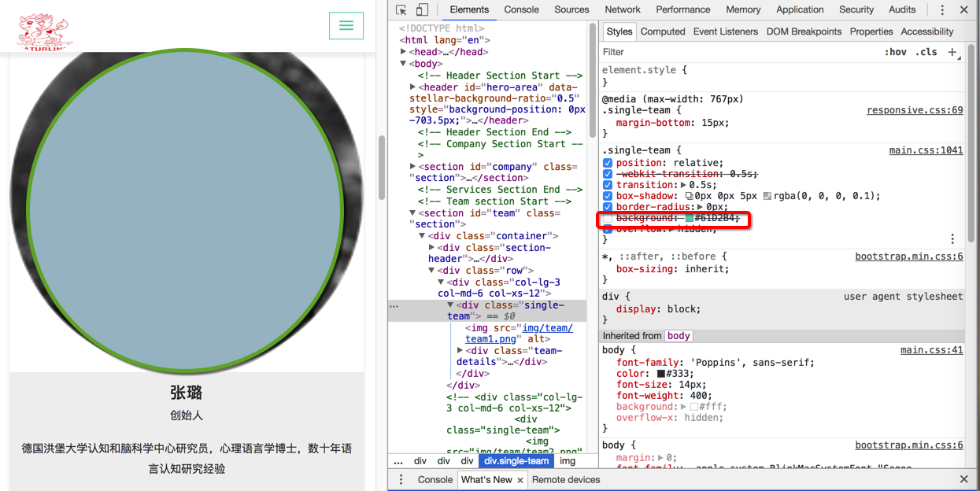Viewport: 980px width, 491px height.
Task: Select the img breadcrumb item
Action: tap(567, 461)
